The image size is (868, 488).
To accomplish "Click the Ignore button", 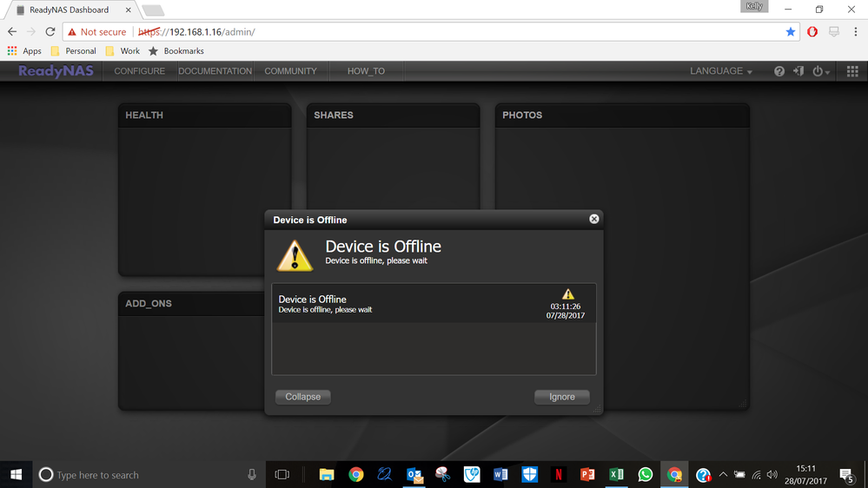I will tap(562, 397).
